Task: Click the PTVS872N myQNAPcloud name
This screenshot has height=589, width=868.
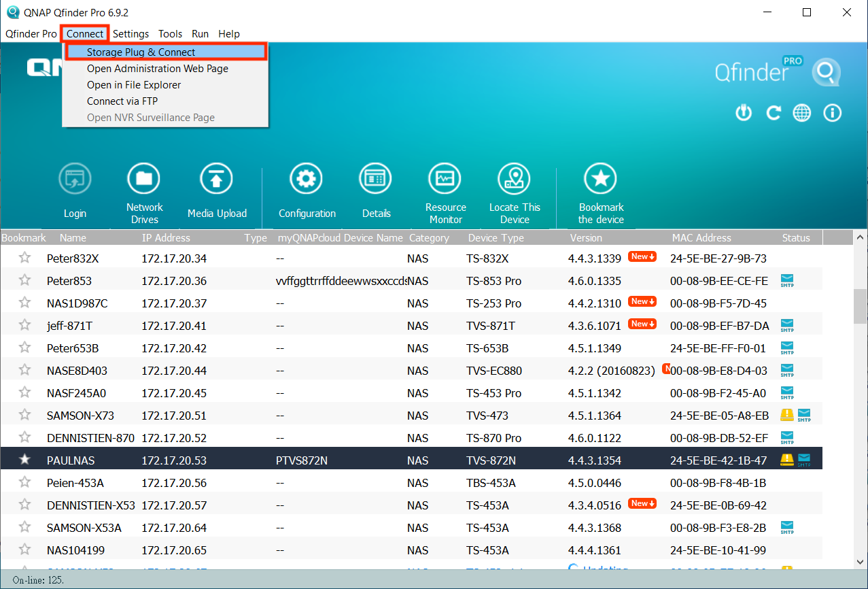Action: coord(302,460)
